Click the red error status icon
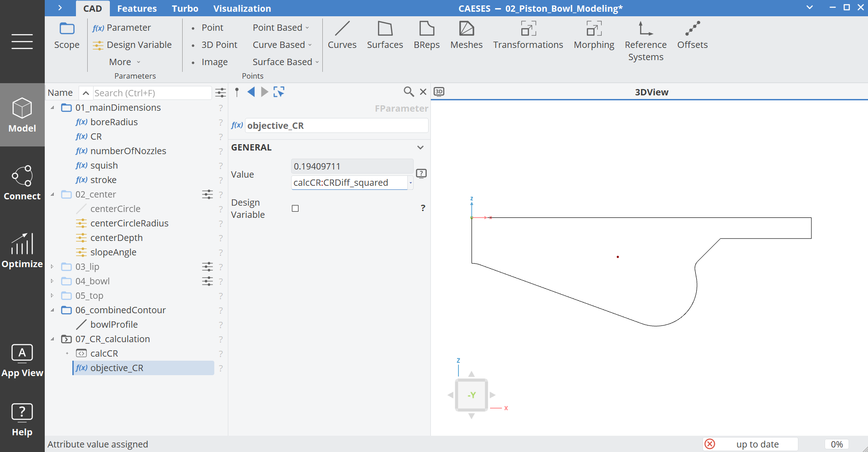868x452 pixels. pyautogui.click(x=710, y=444)
